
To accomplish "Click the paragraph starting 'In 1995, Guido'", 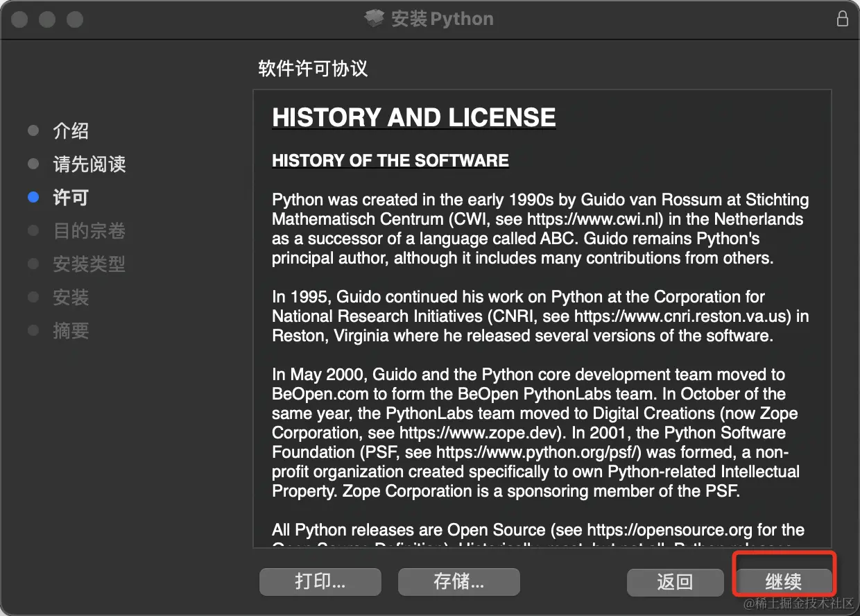I will coord(540,316).
